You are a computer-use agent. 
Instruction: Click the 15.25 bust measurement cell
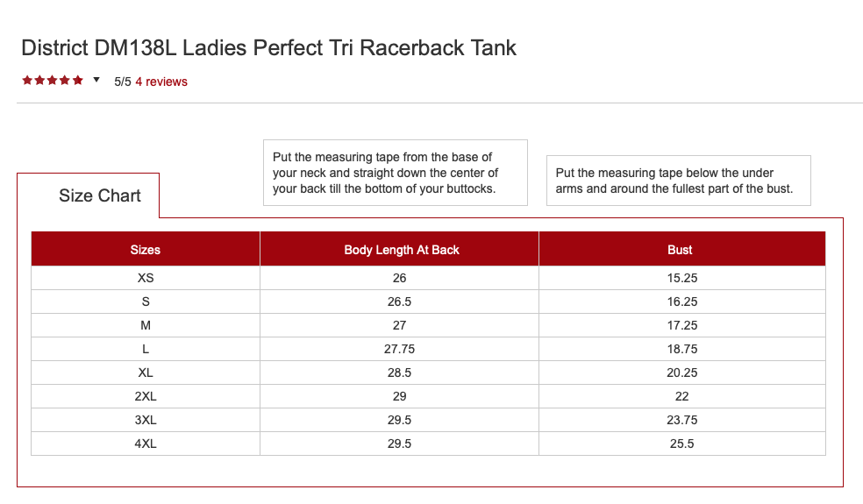681,278
